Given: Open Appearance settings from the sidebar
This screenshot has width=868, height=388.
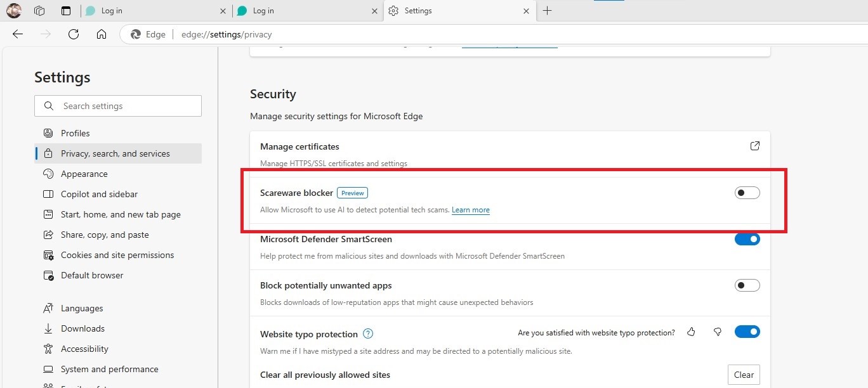Looking at the screenshot, I should pos(83,173).
